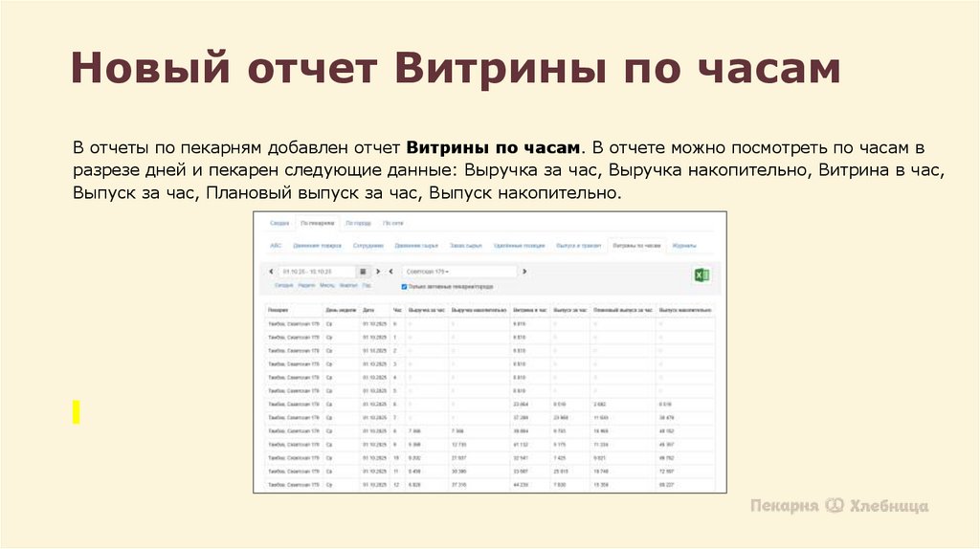Switch to the previous bakery arrow
This screenshot has height=549, width=980.
[391, 272]
